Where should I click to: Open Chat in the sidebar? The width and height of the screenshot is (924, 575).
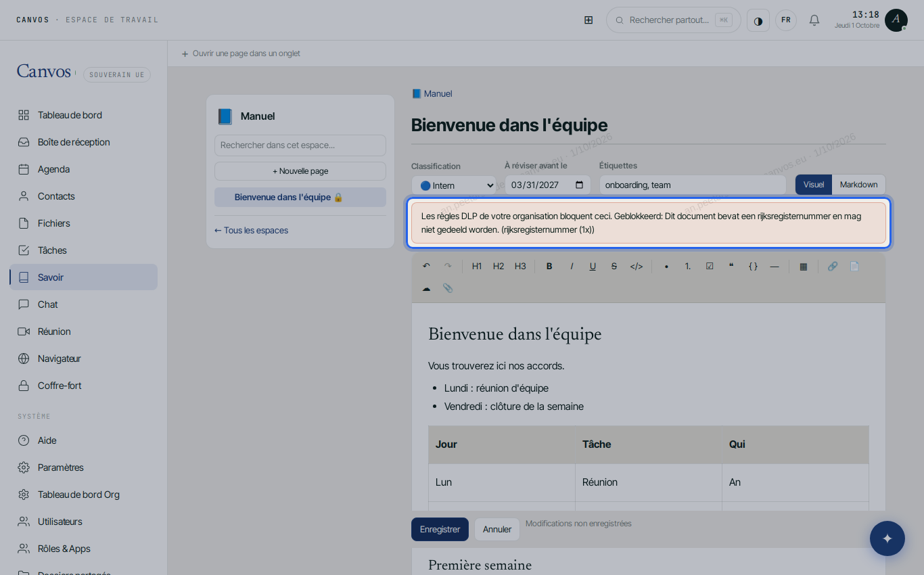click(83, 304)
